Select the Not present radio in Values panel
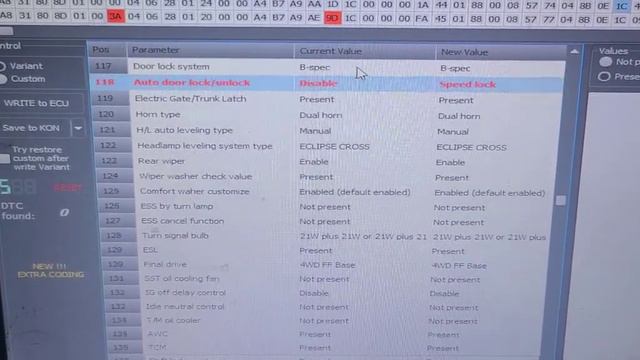 605,62
